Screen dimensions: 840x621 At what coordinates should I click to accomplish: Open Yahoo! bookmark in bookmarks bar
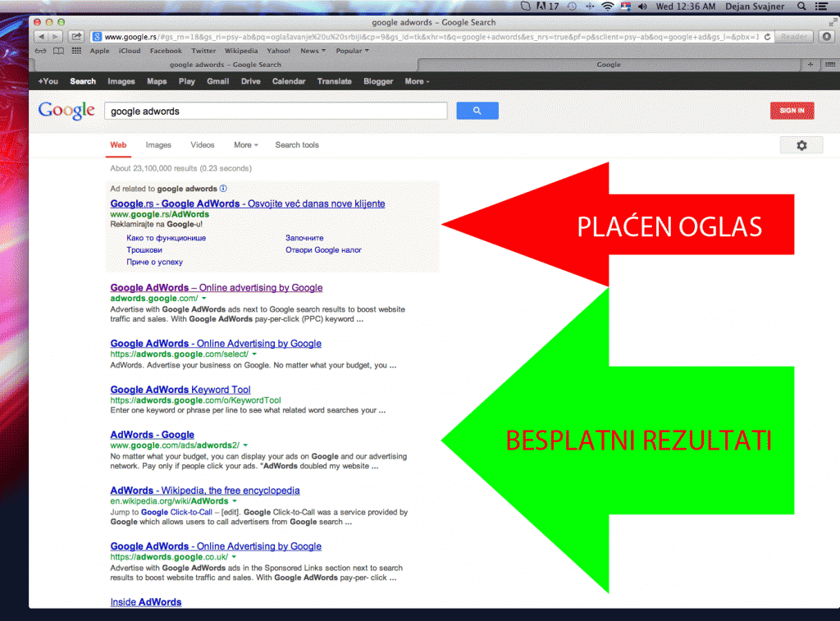[x=279, y=51]
